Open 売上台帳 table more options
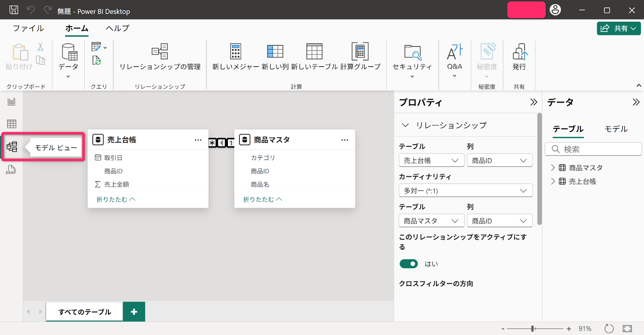 198,140
